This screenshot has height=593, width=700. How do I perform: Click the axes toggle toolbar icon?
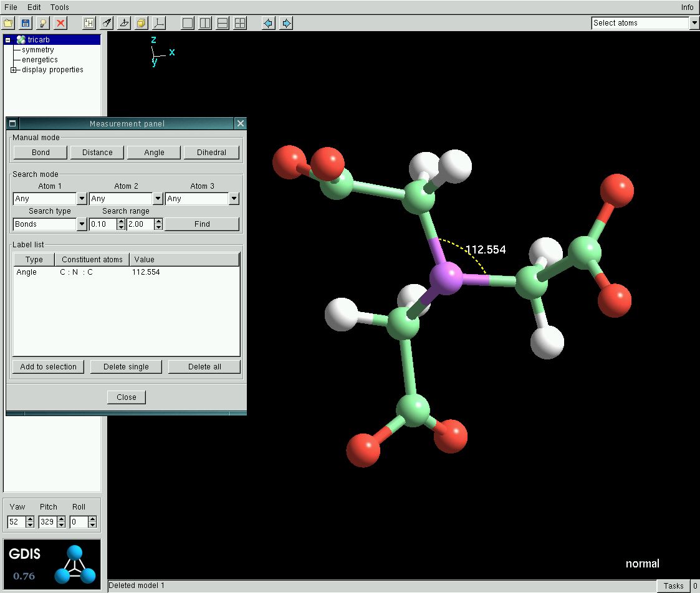159,23
